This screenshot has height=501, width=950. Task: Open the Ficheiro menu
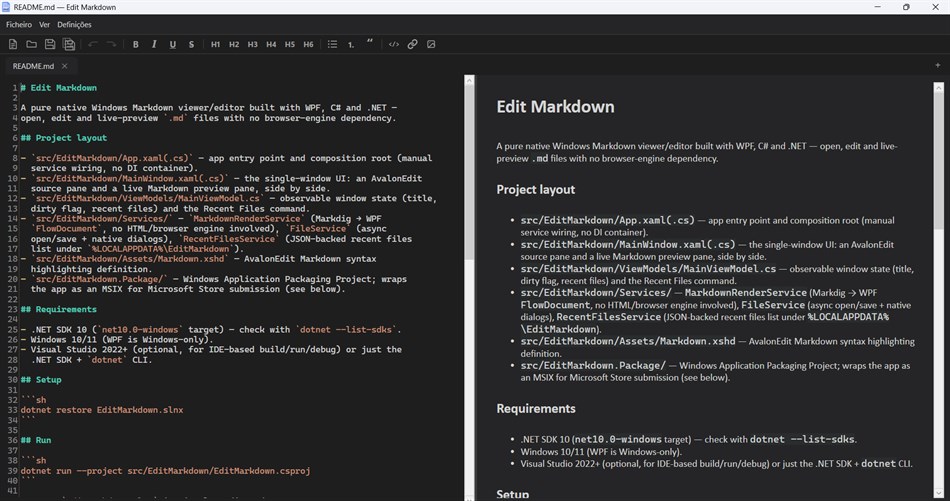point(19,25)
